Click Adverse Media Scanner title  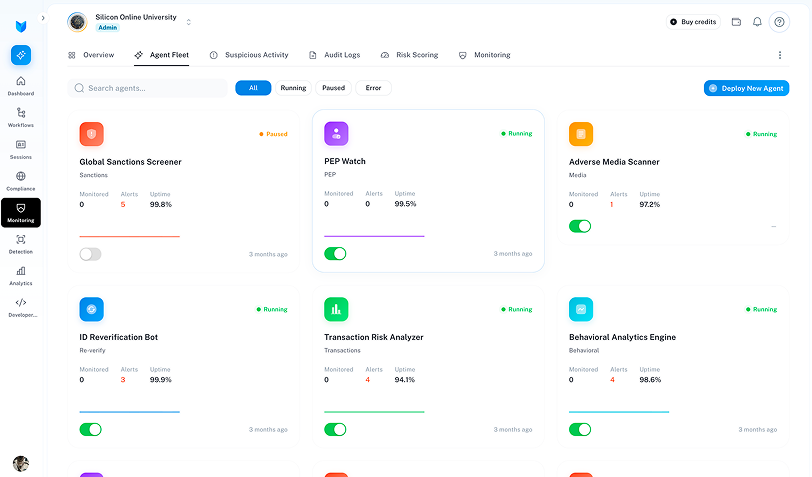point(614,162)
